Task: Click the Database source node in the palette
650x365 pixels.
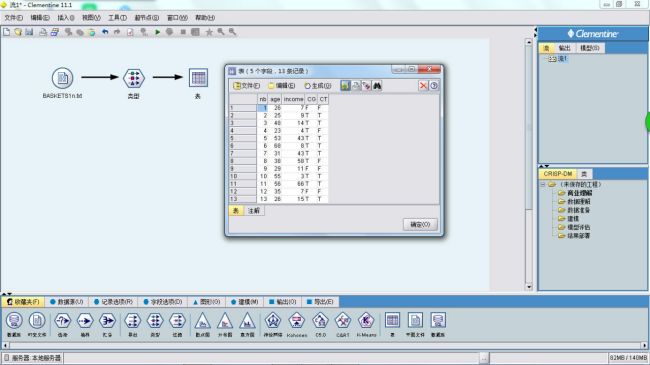Action: pyautogui.click(x=14, y=324)
